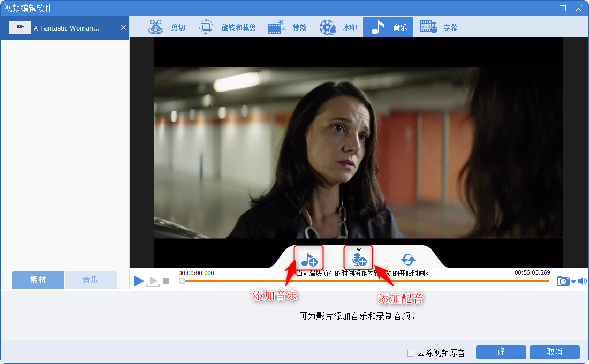
Task: Click the small chevron above the voiceover icon
Action: (x=359, y=249)
